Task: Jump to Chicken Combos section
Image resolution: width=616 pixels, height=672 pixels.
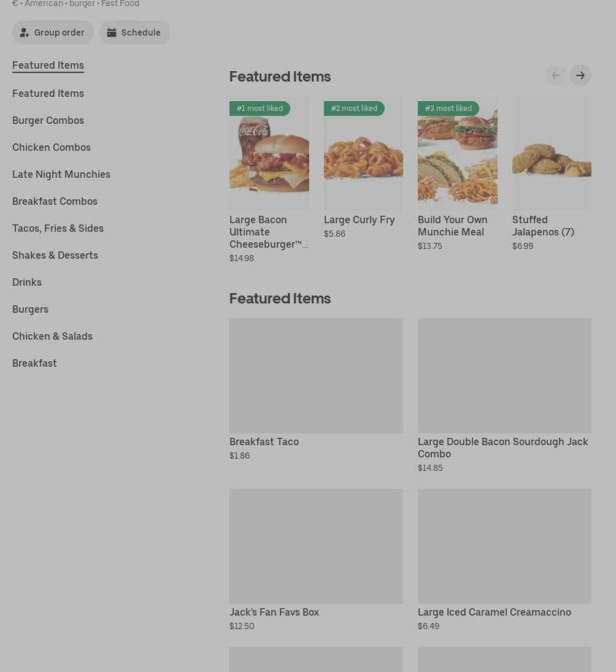Action: point(52,147)
